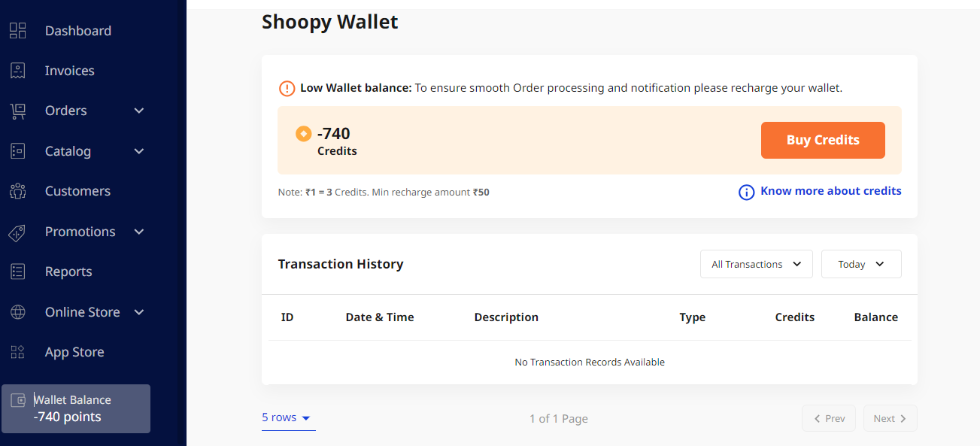Viewport: 980px width, 446px height.
Task: Go to the Reports menu item
Action: 68,272
